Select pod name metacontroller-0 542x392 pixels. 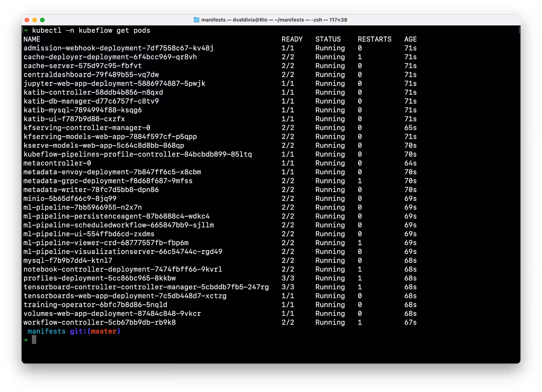[57, 163]
